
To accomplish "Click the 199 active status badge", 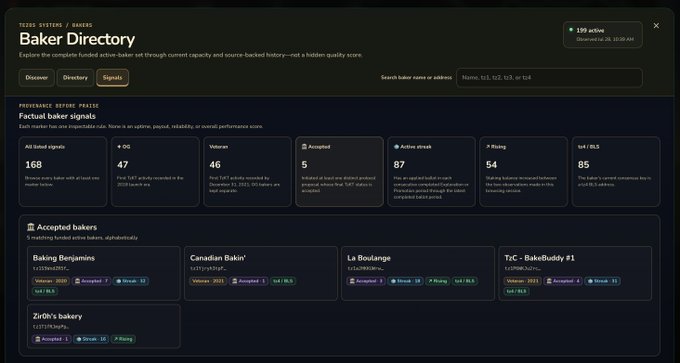I will click(x=602, y=34).
